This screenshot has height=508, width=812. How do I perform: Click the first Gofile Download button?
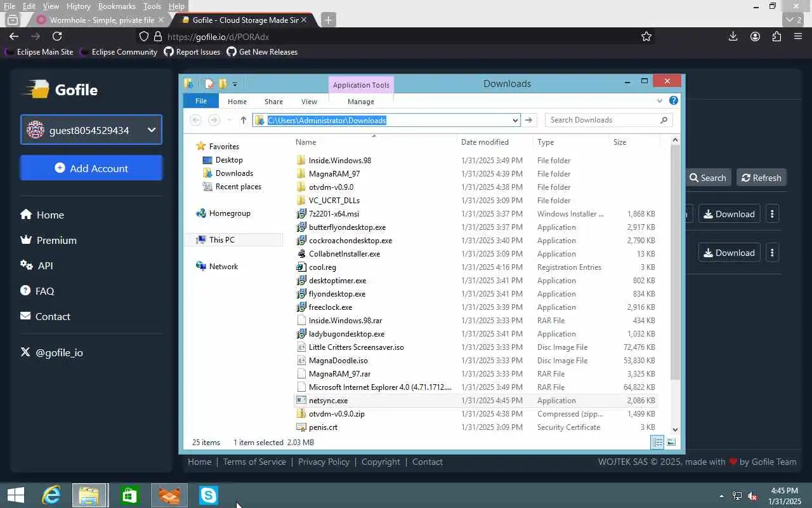(730, 214)
